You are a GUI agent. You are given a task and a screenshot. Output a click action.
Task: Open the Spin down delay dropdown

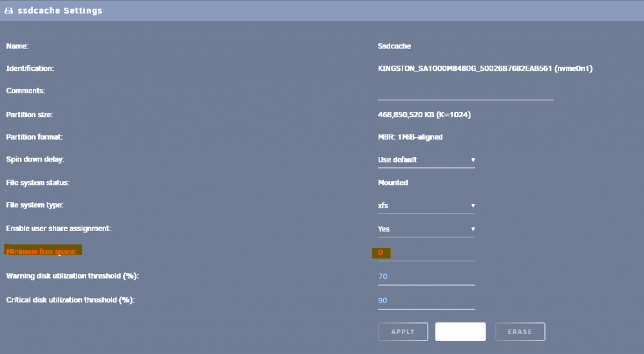(x=426, y=160)
